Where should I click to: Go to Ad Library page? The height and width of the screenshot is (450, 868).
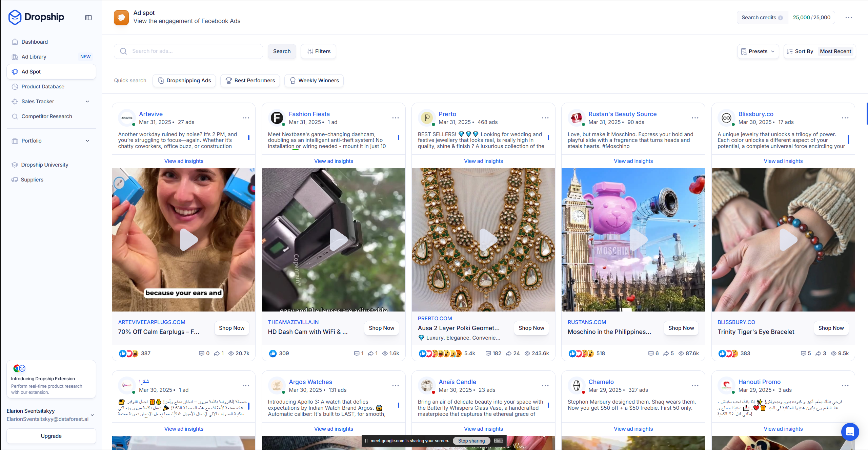click(34, 57)
